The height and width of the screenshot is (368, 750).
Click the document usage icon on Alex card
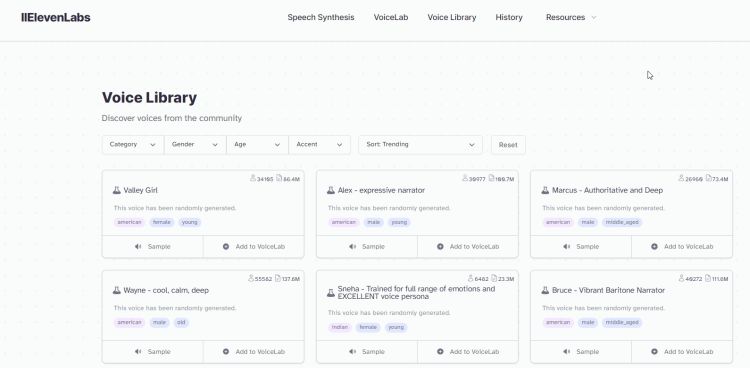pyautogui.click(x=491, y=178)
